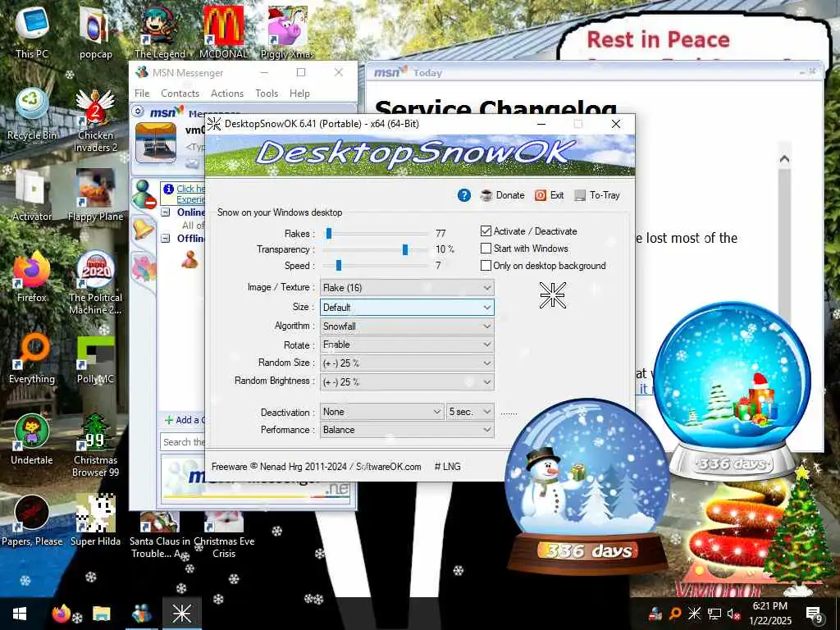Collapse the Online contacts group
This screenshot has width=840, height=630.
point(166,212)
